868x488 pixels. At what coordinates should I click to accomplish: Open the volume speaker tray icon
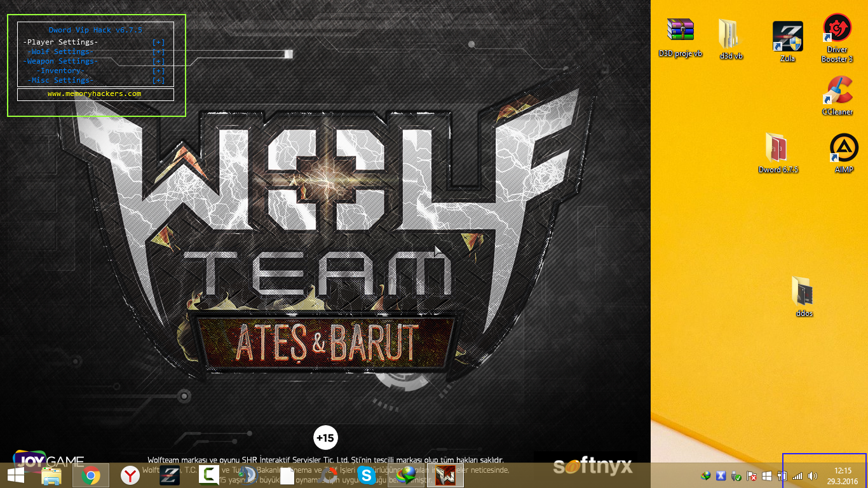(x=812, y=475)
